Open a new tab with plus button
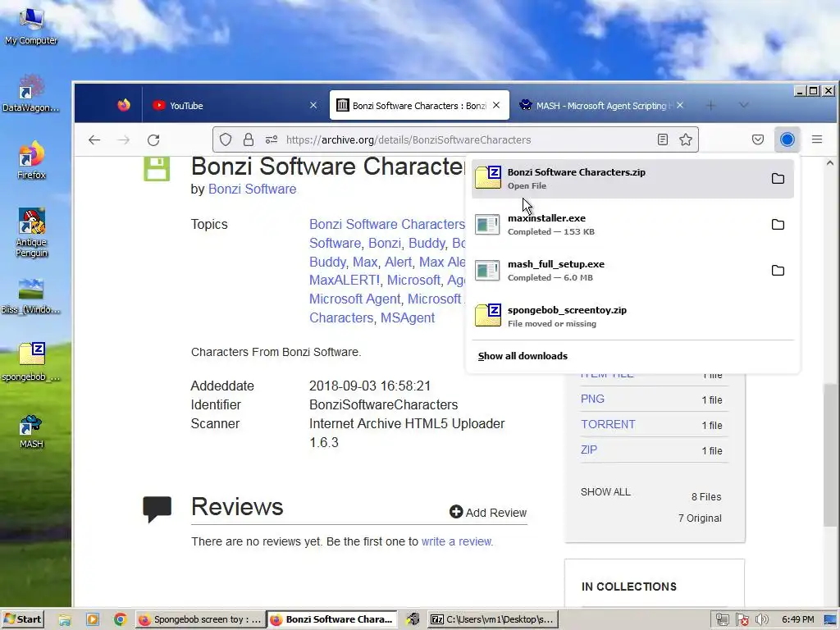 pyautogui.click(x=710, y=106)
